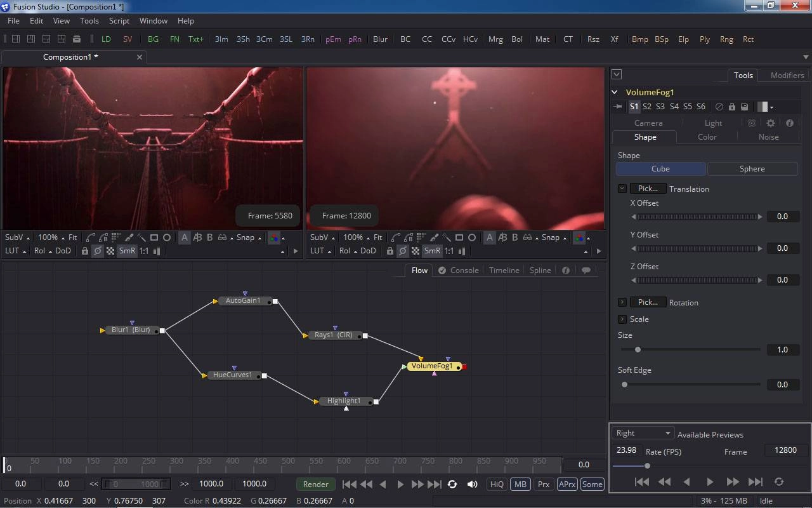Click the X Offset slider track
This screenshot has height=508, width=812.
[697, 217]
